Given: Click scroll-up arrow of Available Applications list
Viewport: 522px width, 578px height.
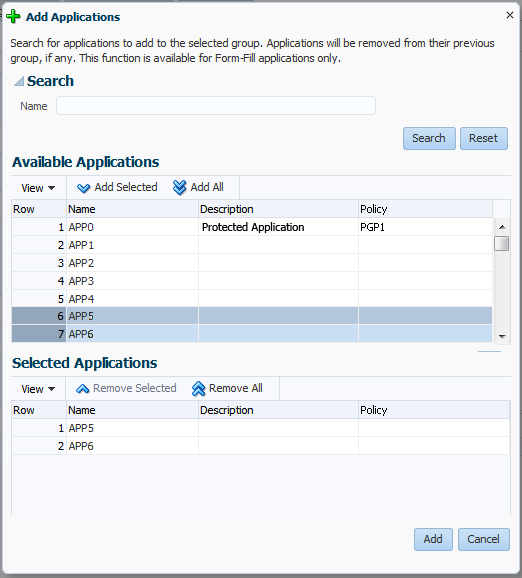Looking at the screenshot, I should 502,227.
